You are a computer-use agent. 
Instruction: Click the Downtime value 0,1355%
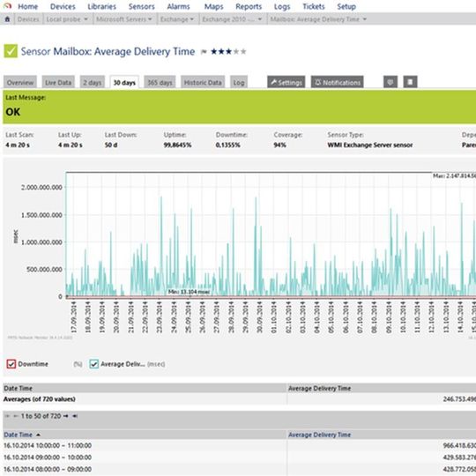(228, 145)
